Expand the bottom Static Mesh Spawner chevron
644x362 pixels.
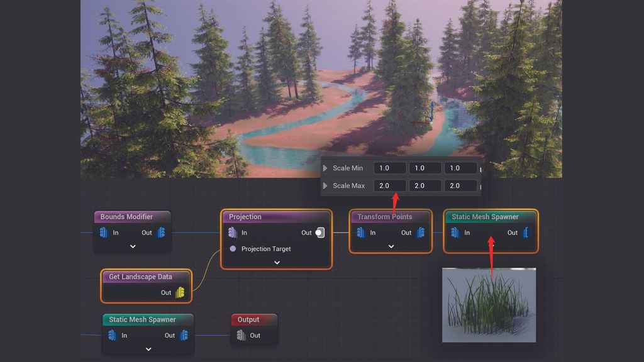pos(147,349)
